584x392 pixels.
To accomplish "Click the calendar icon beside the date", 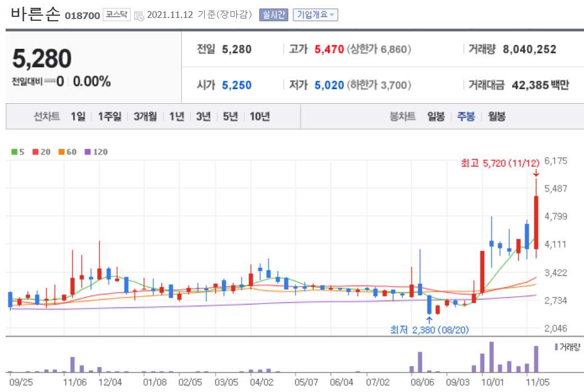I will pyautogui.click(x=140, y=15).
